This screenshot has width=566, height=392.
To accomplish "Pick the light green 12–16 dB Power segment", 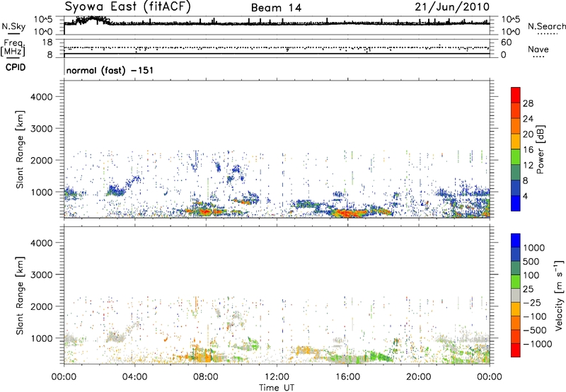I will 516,157.
